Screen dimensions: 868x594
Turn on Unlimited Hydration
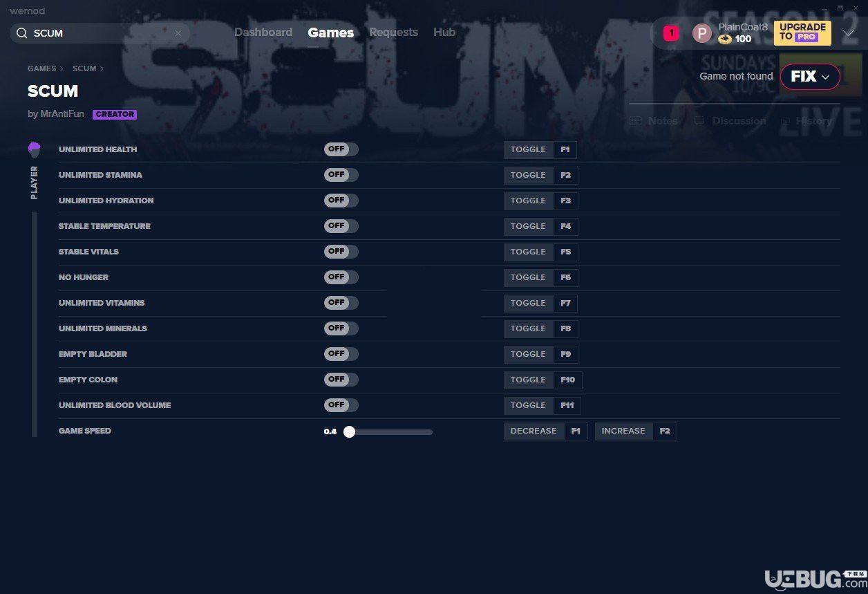coord(341,201)
